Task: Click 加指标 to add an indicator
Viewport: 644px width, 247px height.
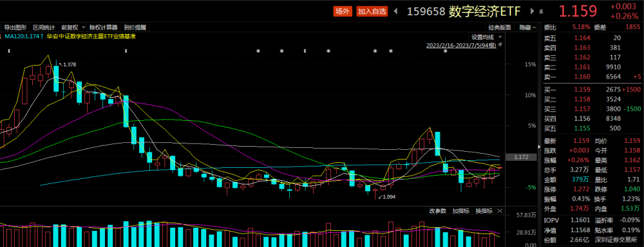Action: click(x=461, y=211)
